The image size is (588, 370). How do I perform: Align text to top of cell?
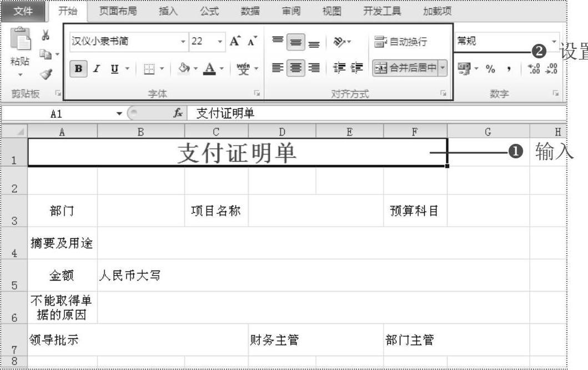(278, 41)
